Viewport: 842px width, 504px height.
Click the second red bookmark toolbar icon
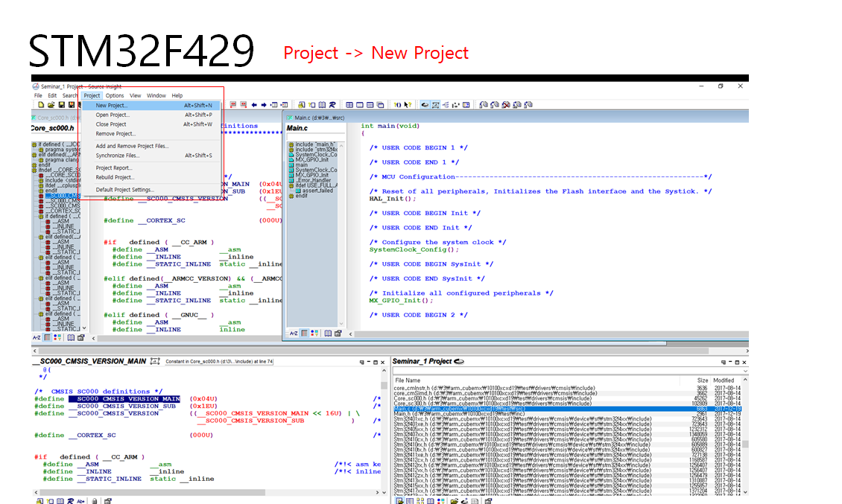click(x=243, y=105)
